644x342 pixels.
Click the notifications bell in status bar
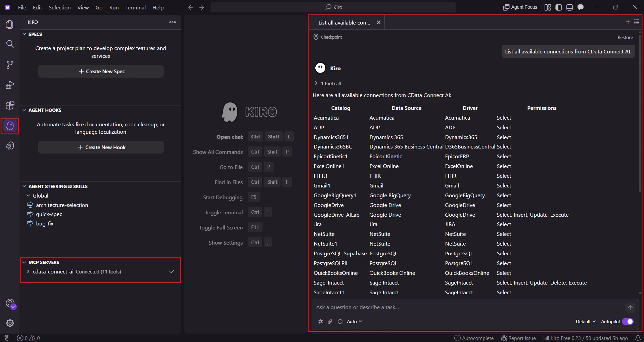[638, 338]
